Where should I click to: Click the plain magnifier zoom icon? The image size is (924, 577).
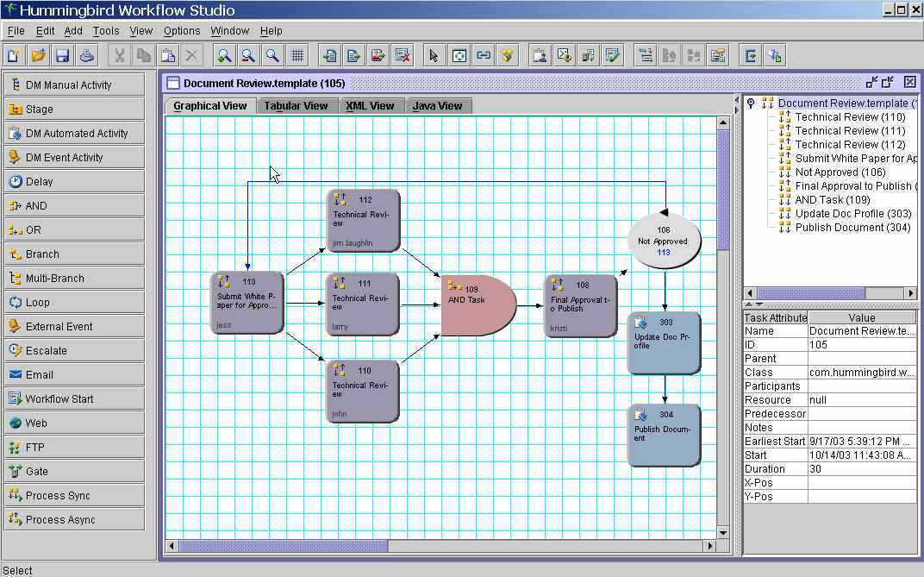(x=272, y=56)
